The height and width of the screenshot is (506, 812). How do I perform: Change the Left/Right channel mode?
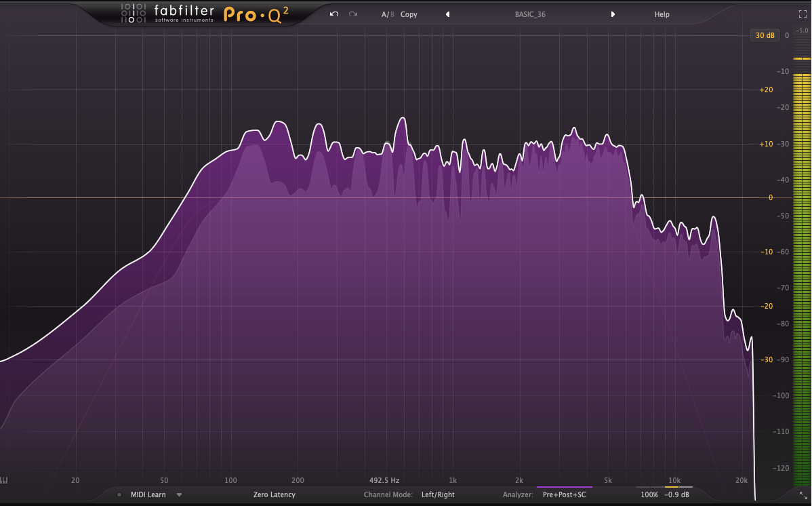click(437, 495)
